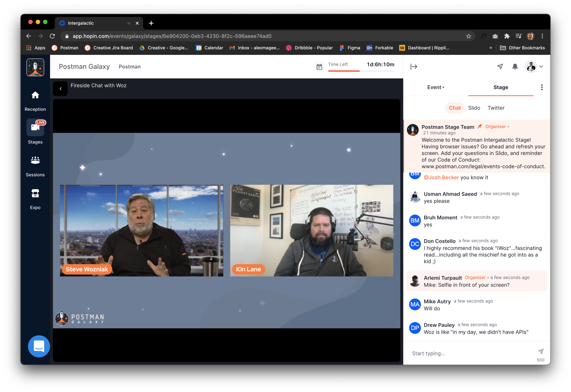Expand the user profile dropdown chevron

(541, 67)
